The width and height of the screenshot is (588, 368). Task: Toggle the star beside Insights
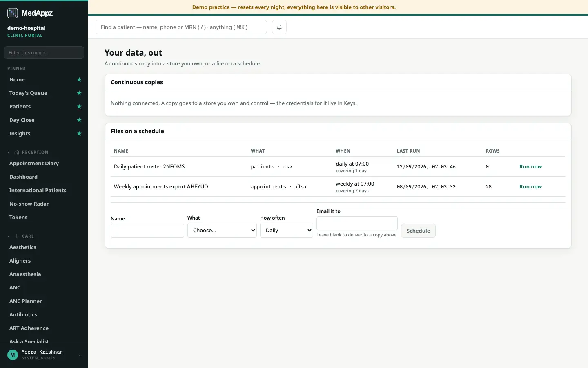tap(79, 134)
